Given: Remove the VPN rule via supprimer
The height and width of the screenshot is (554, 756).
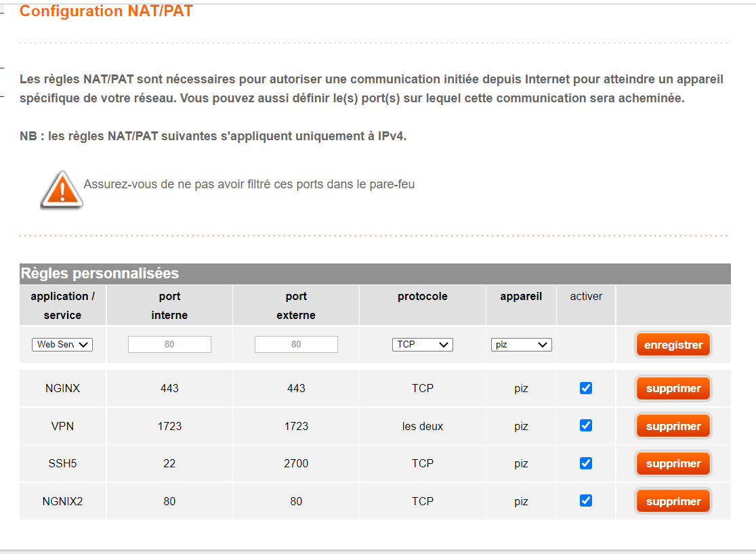Looking at the screenshot, I should [x=673, y=427].
